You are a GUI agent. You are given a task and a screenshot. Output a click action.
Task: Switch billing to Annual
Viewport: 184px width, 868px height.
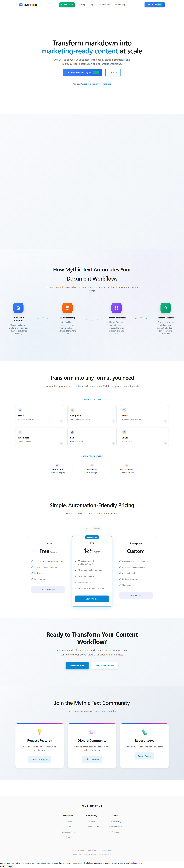[97, 528]
